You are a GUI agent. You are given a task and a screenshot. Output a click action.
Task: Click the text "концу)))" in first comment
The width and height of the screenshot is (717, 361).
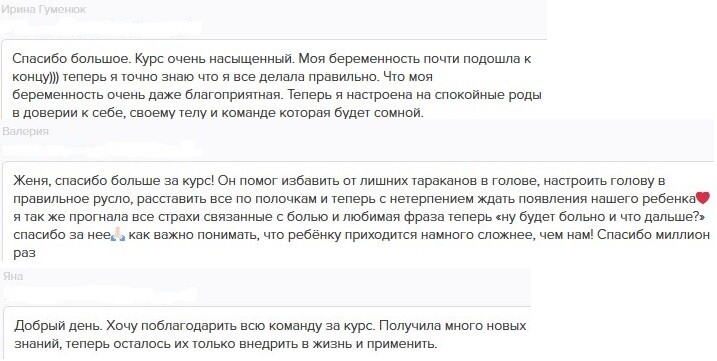[x=35, y=77]
